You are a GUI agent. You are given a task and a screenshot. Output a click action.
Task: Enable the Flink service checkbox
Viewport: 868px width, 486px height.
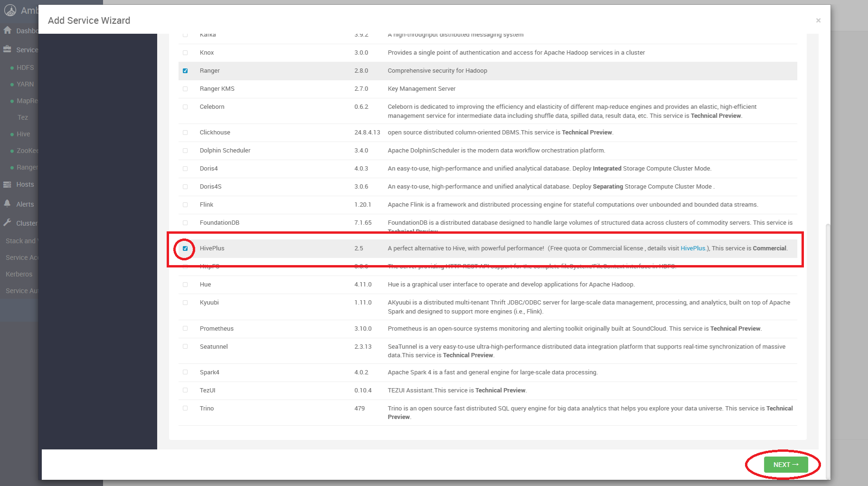185,205
